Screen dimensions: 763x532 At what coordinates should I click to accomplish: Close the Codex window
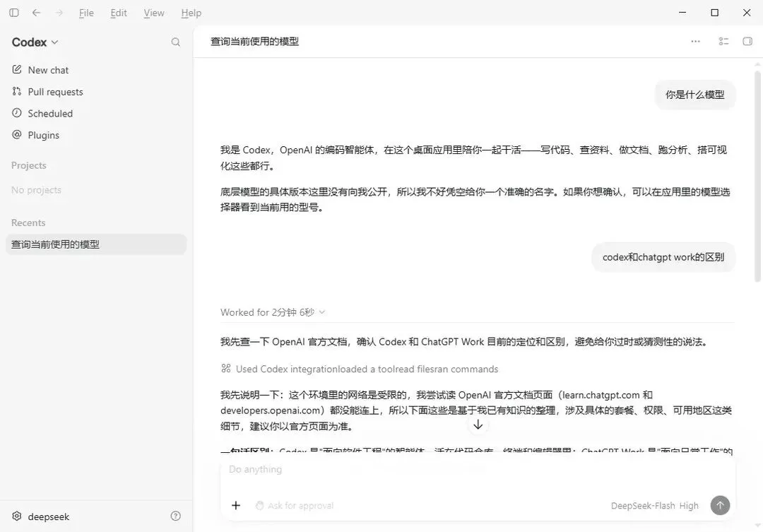(x=747, y=13)
